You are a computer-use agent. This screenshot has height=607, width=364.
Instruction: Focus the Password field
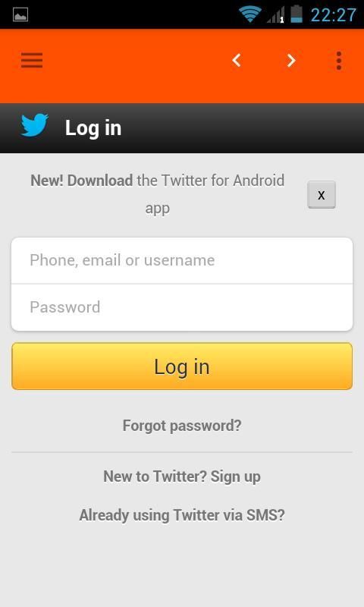coord(182,307)
